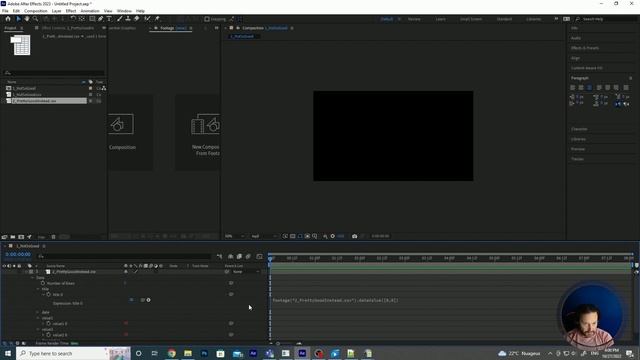640x360 pixels.
Task: Open the Effect menu
Action: 71,11
